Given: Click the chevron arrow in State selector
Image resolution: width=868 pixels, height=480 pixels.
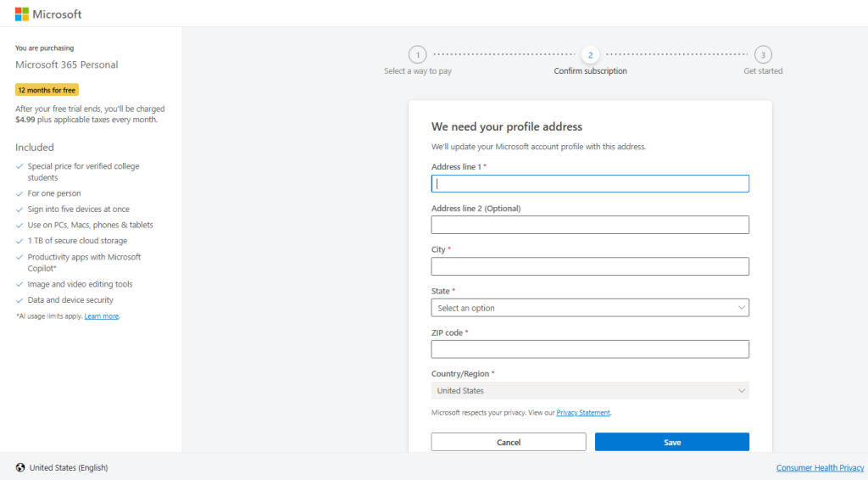Looking at the screenshot, I should [742, 308].
